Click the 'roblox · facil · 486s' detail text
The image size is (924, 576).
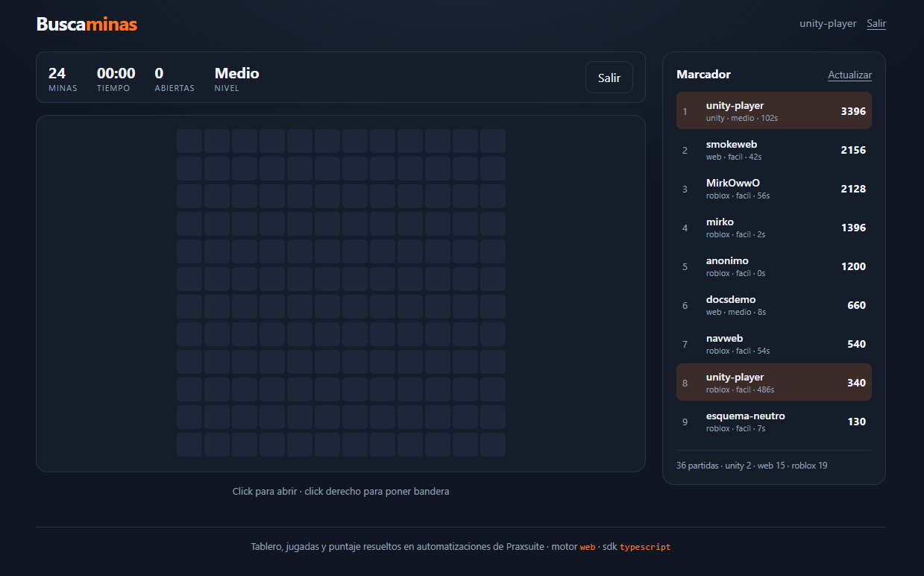point(741,390)
